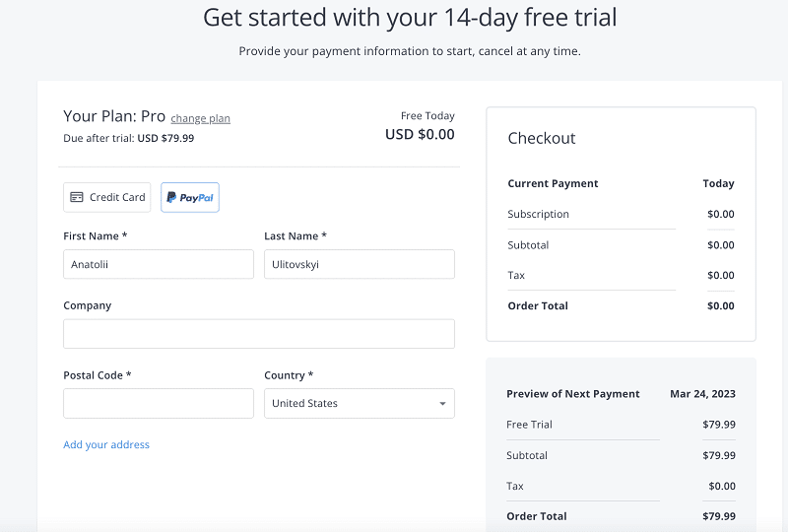Screen dimensions: 788x532
Task: Click the Mar 24, 2023 date
Action: click(702, 394)
